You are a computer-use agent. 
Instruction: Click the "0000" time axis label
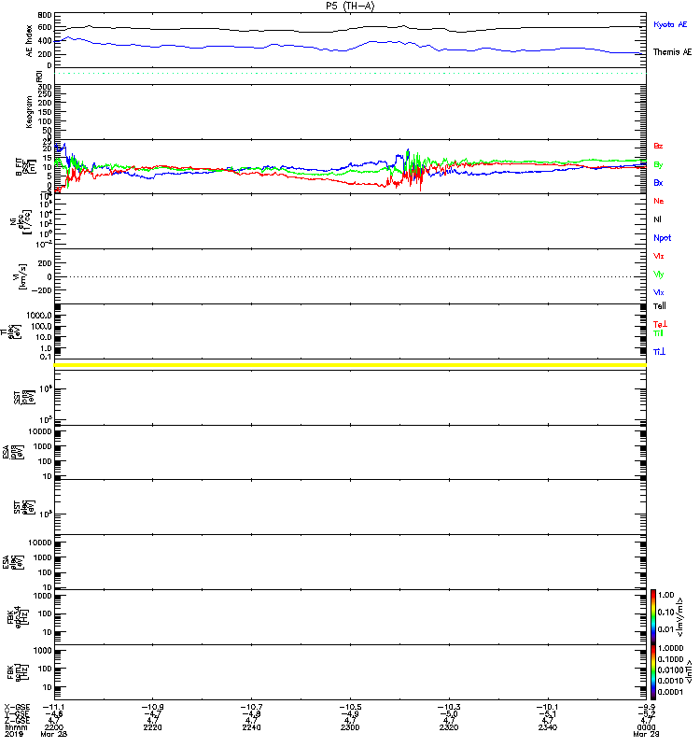click(x=646, y=727)
